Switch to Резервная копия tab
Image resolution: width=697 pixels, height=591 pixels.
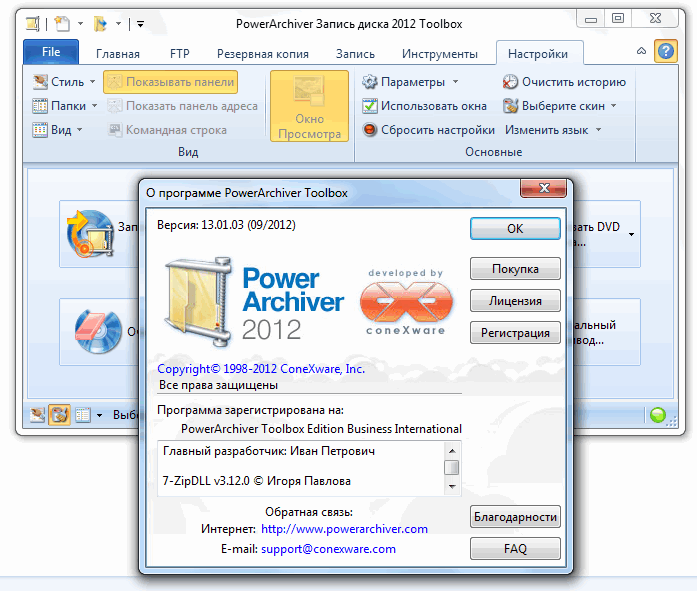point(263,54)
